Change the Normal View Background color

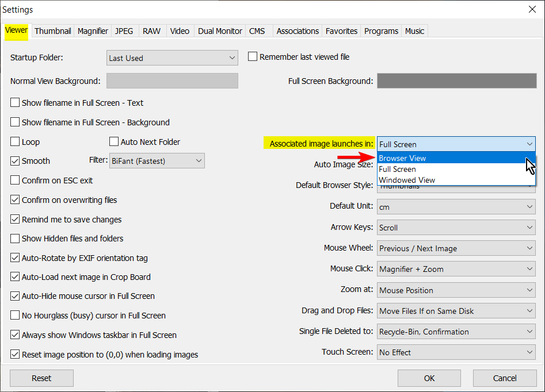(x=172, y=80)
